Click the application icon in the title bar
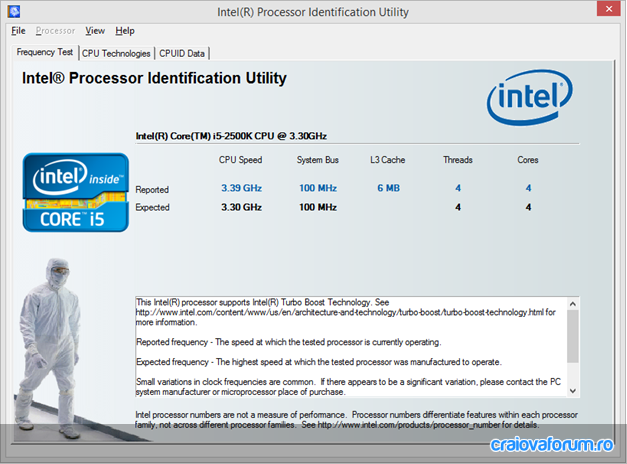Image resolution: width=627 pixels, height=464 pixels. point(14,11)
